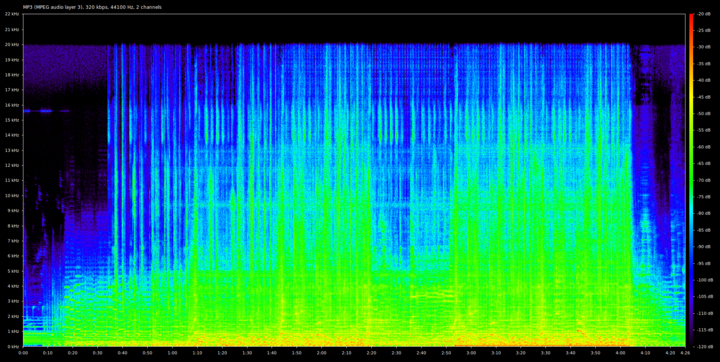Click the -25 dB scale label
This screenshot has width=720, height=362.
tap(704, 31)
